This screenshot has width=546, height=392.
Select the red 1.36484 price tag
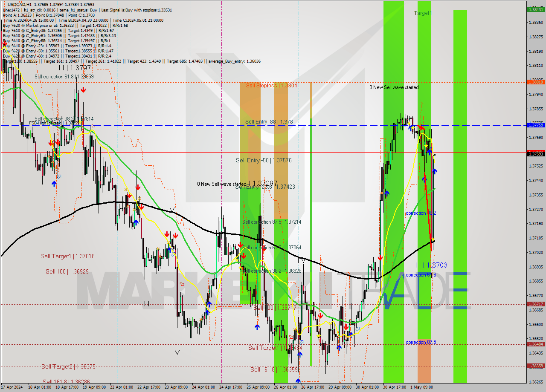click(536, 344)
